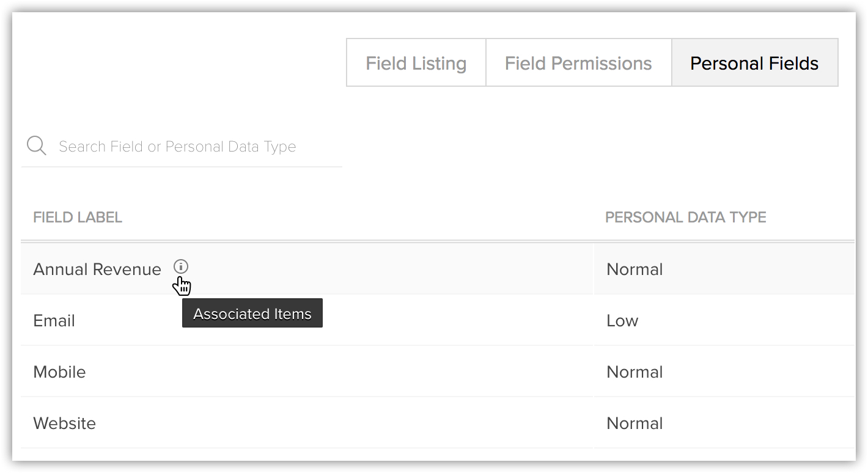The height and width of the screenshot is (473, 868).
Task: Select the Mobile field row
Action: point(438,372)
